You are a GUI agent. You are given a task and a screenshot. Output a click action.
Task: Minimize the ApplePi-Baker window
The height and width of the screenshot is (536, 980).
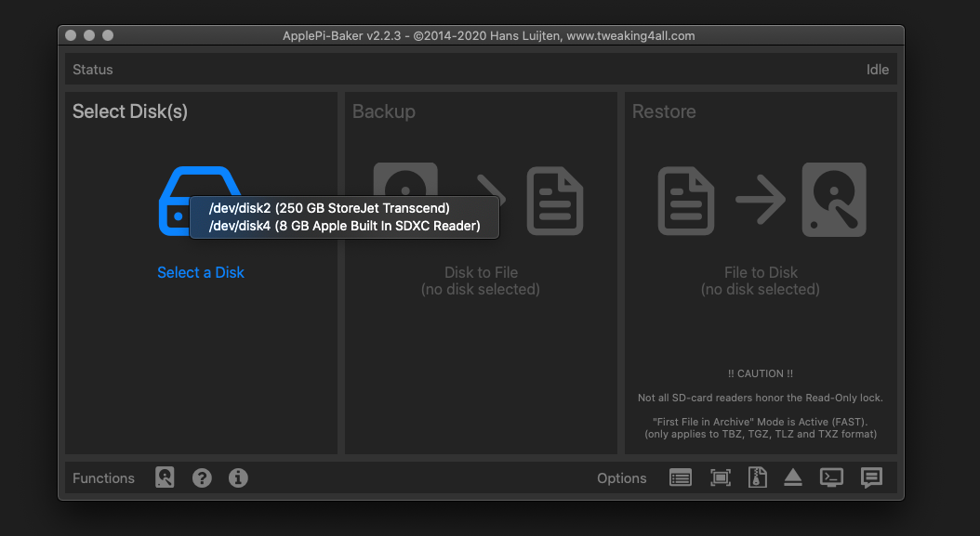pos(89,35)
